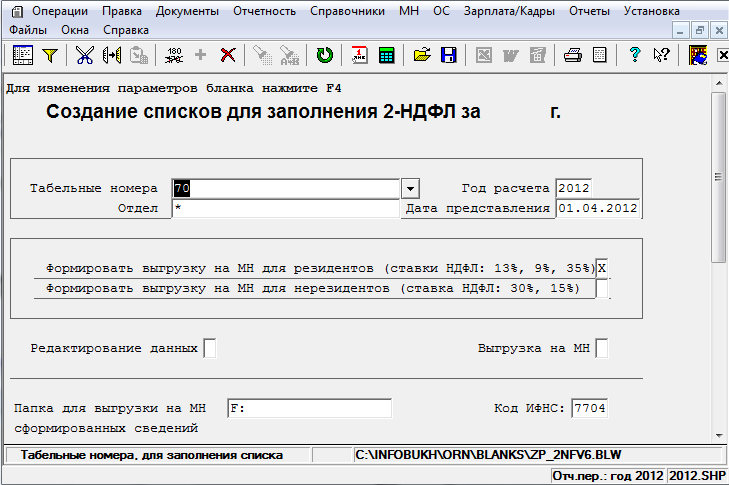
Task: Click the scissors cut icon
Action: pos(84,56)
